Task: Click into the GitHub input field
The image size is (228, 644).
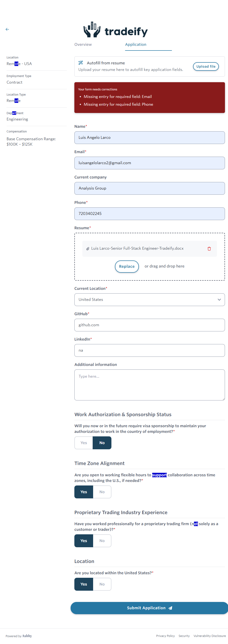Action: (149, 325)
